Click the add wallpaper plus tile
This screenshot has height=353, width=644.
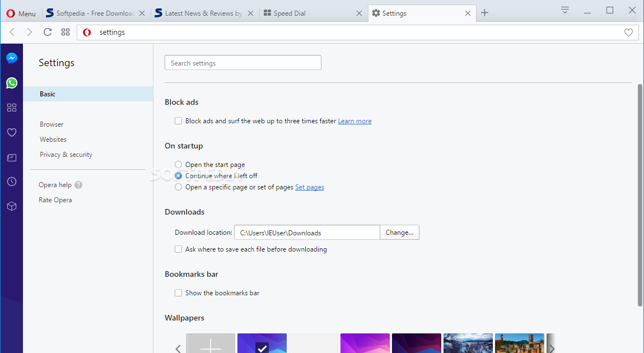tap(211, 343)
